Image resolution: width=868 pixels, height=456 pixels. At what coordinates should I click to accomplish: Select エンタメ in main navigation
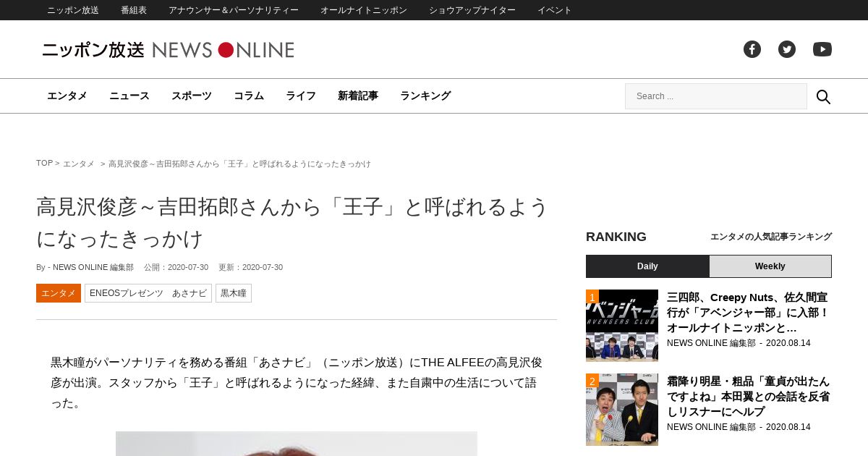67,96
